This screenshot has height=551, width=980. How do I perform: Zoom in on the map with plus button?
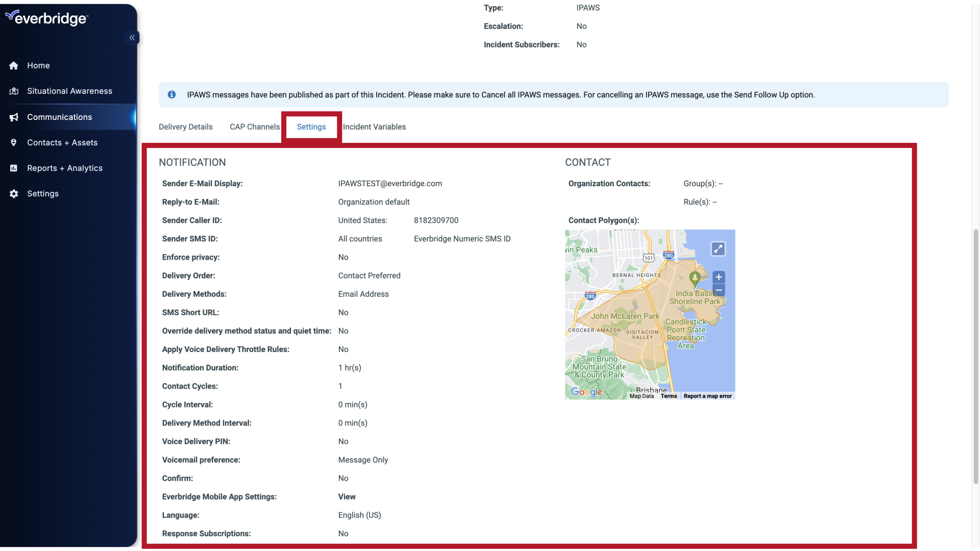[719, 278]
